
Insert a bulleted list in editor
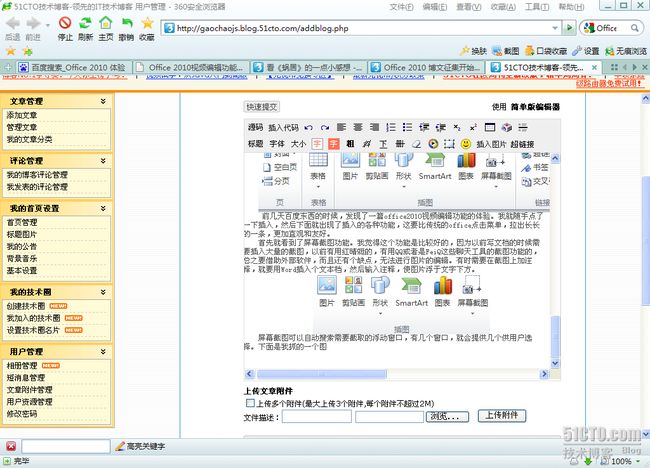407,127
